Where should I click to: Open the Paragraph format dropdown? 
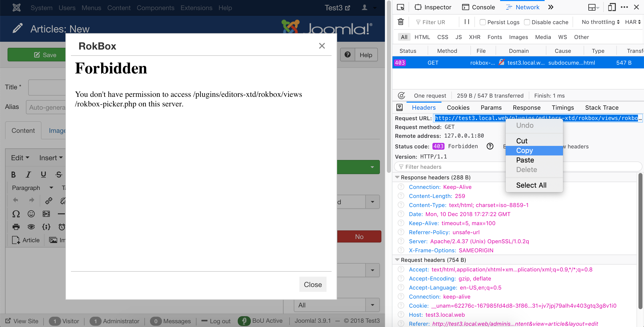32,188
